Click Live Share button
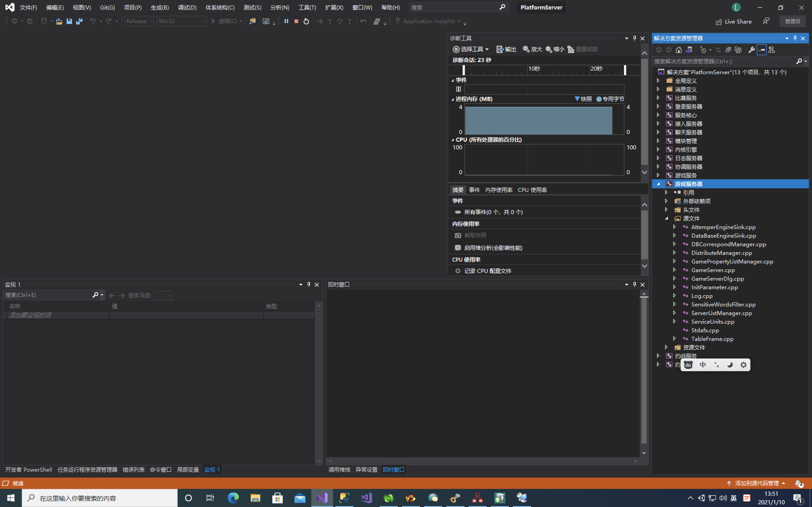The image size is (812, 507). 733,22
